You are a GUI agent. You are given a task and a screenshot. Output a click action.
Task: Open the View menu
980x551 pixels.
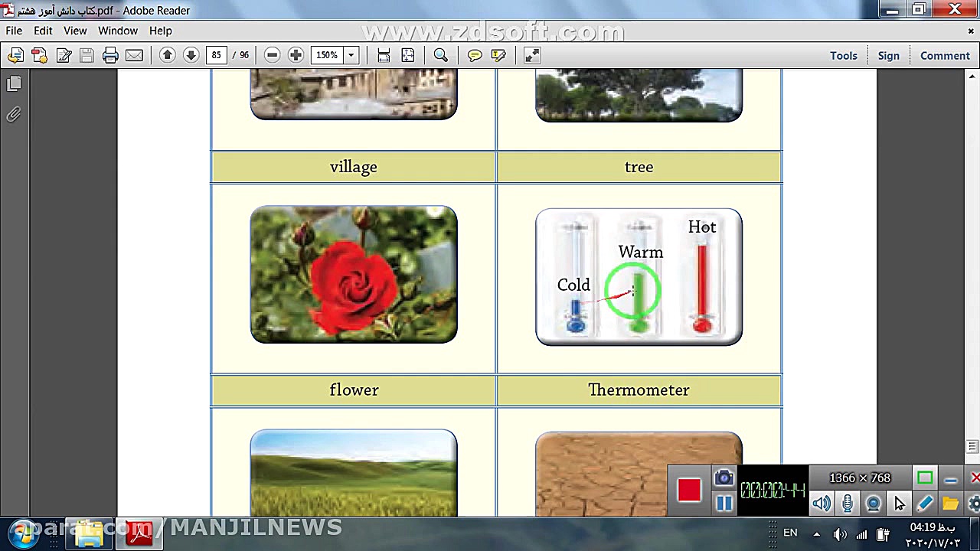pyautogui.click(x=75, y=31)
